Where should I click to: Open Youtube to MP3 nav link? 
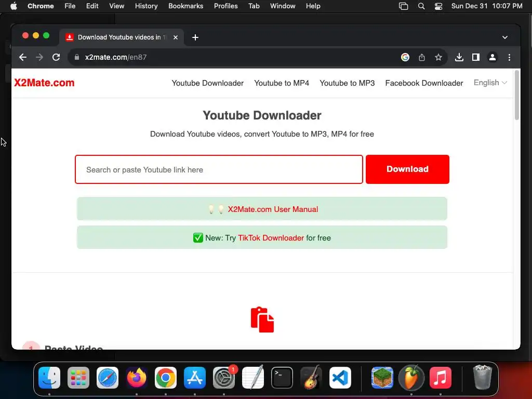coord(347,83)
